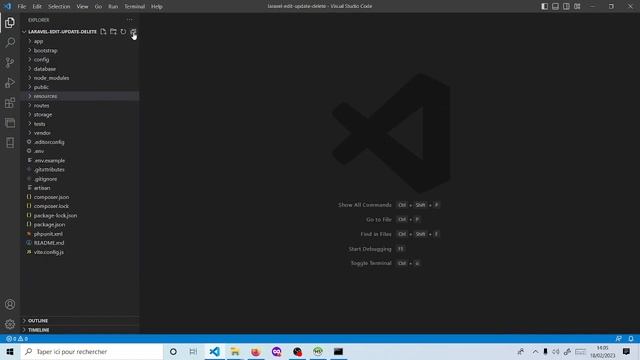
Task: Expand the node_modules folder
Action: pyautogui.click(x=80, y=78)
